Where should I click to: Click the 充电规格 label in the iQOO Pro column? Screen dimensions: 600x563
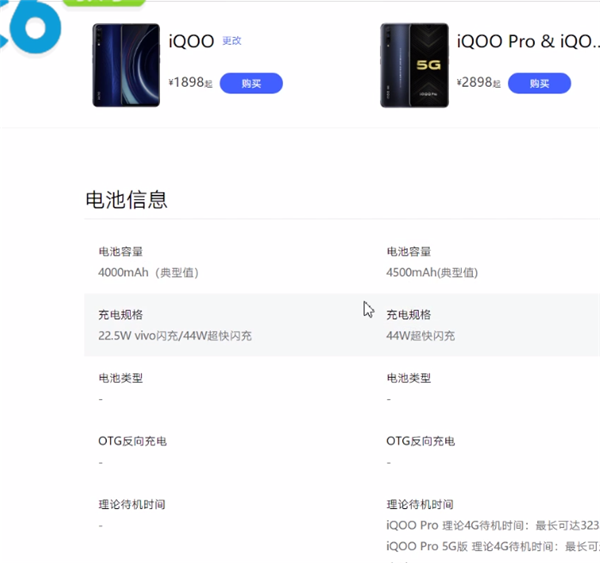point(409,315)
